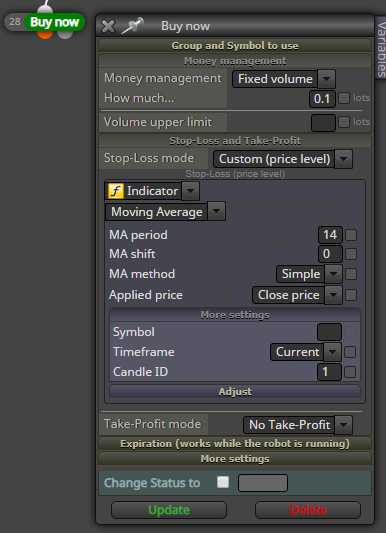Tick the MA method checkbox

pos(351,274)
